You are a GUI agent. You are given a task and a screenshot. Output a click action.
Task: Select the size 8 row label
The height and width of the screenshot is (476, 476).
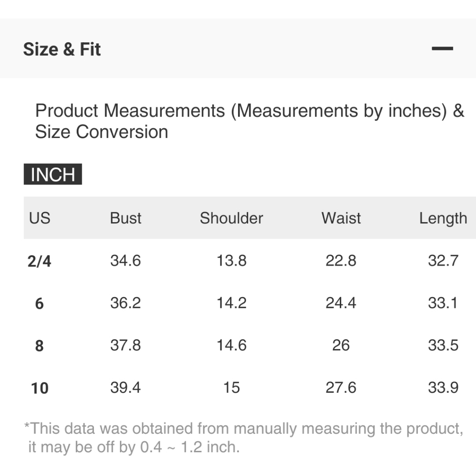(x=40, y=346)
